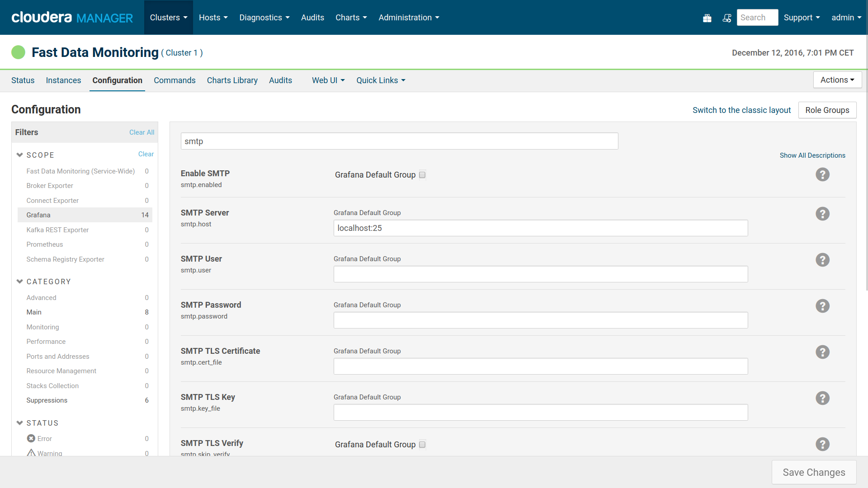Select Prometheus scope filter
This screenshot has width=868, height=488.
pyautogui.click(x=85, y=244)
